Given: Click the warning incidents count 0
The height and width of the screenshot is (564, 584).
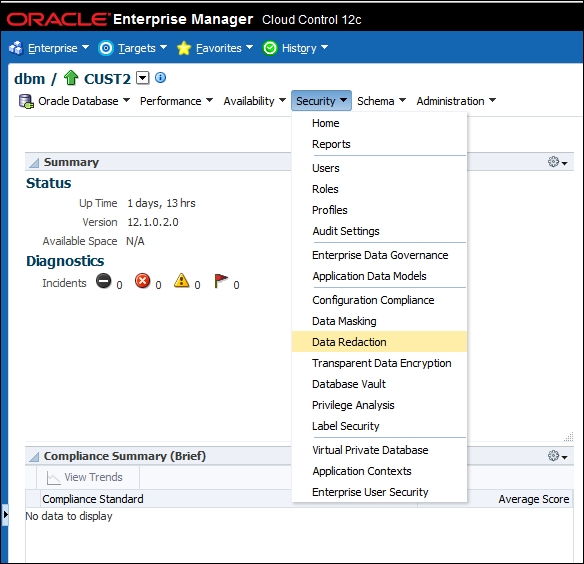Looking at the screenshot, I should pos(197,285).
